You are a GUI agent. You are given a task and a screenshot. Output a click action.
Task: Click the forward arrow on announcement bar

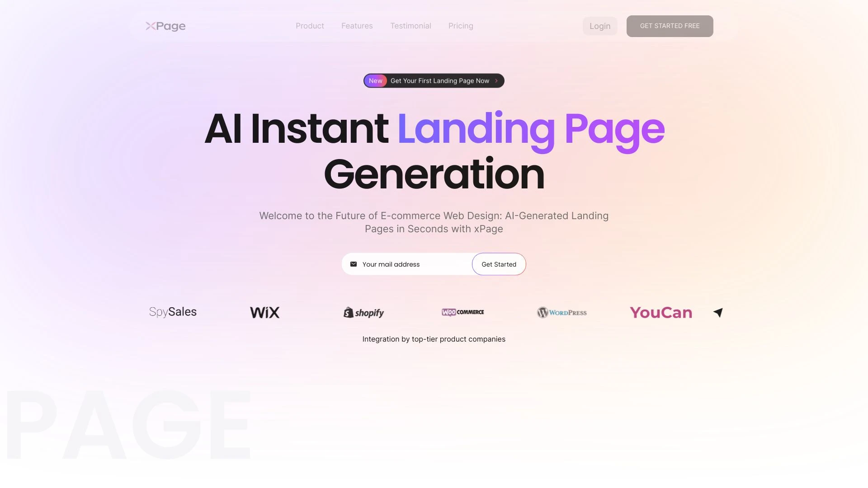click(x=496, y=80)
